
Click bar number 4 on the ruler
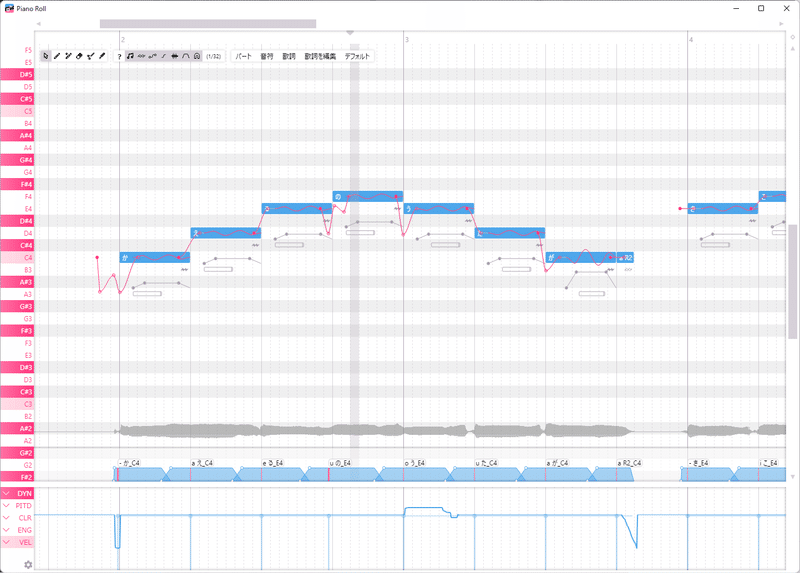[x=691, y=39]
